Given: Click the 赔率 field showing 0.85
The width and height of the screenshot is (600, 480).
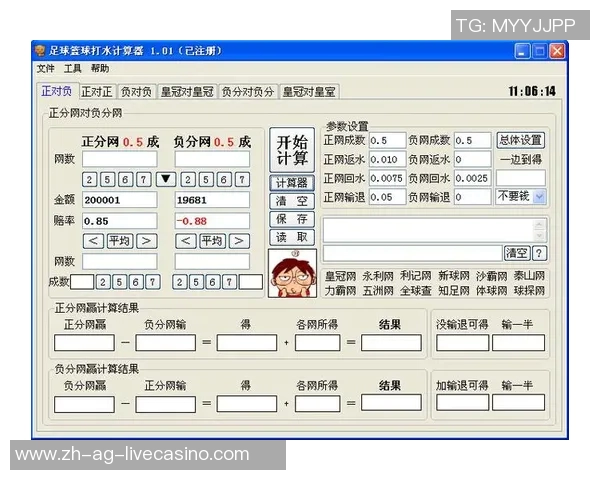Looking at the screenshot, I should pos(120,221).
